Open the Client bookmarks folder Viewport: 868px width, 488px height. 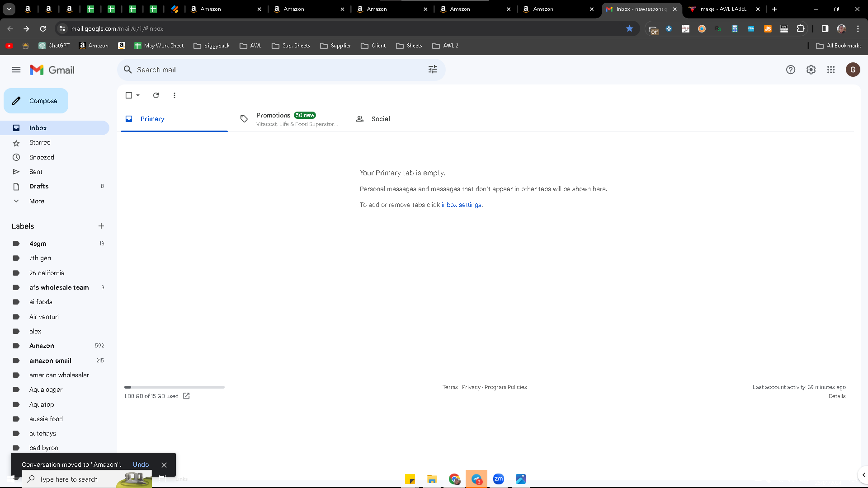click(373, 46)
